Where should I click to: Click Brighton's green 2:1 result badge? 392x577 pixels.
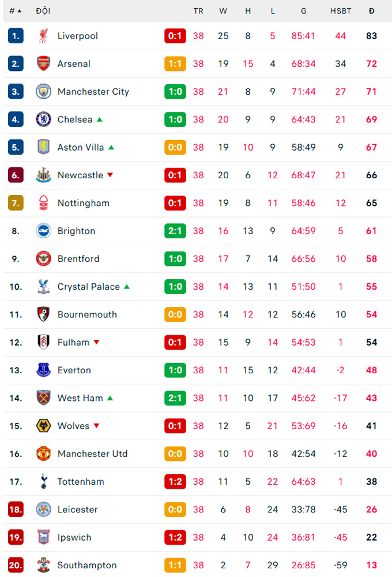point(175,231)
